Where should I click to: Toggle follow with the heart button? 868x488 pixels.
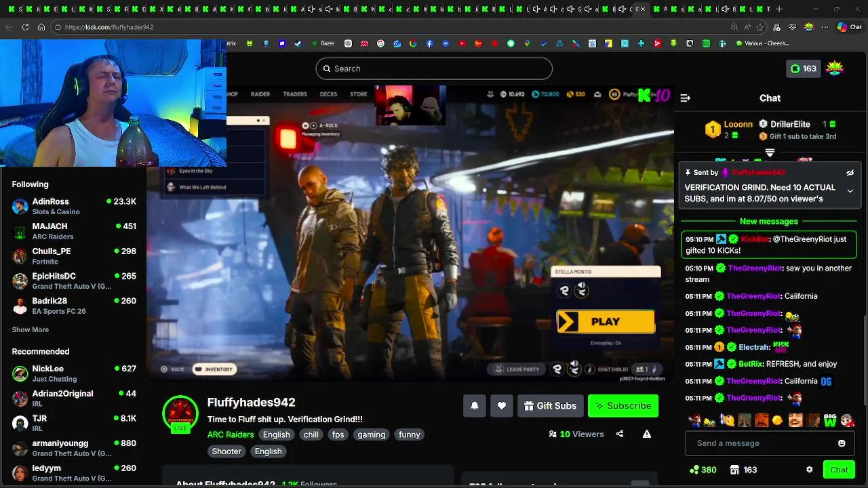(502, 406)
